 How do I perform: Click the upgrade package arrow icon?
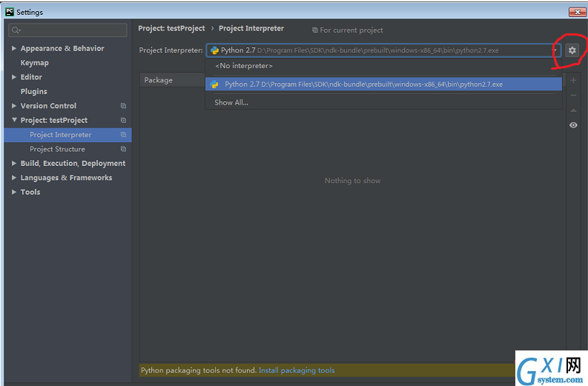[x=573, y=110]
